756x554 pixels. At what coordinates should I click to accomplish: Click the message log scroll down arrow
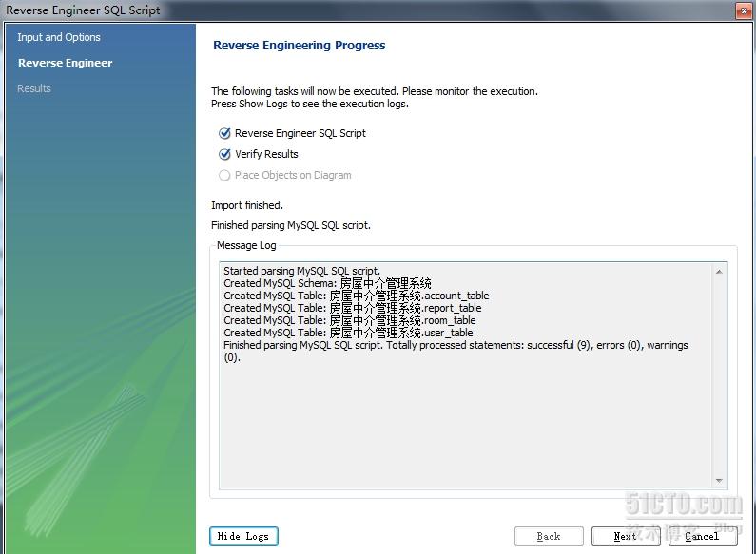click(719, 481)
